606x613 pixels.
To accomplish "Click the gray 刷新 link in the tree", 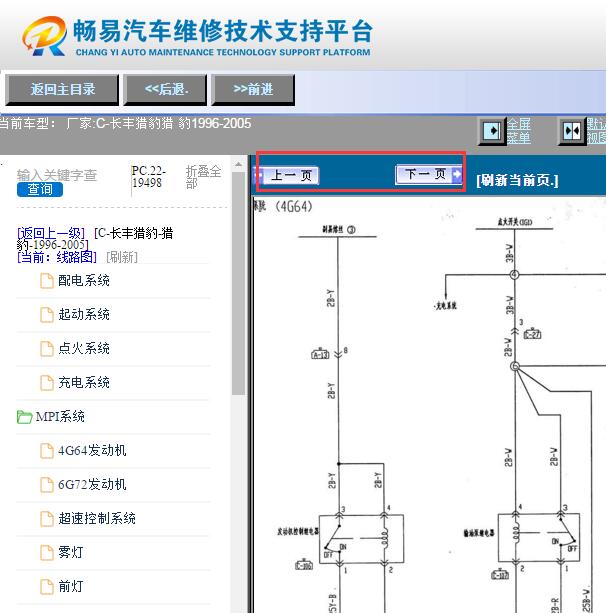I will tap(122, 257).
